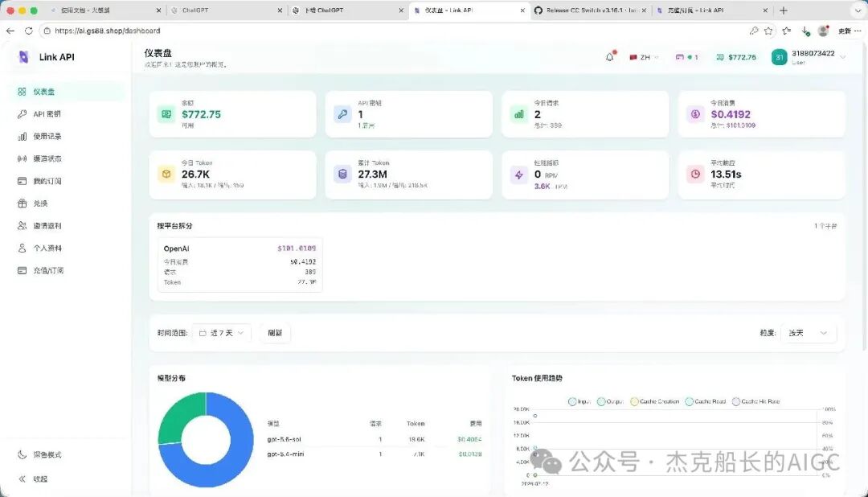Toggle the Input series in chart legend
Viewport: 868px width, 497px height.
point(579,401)
